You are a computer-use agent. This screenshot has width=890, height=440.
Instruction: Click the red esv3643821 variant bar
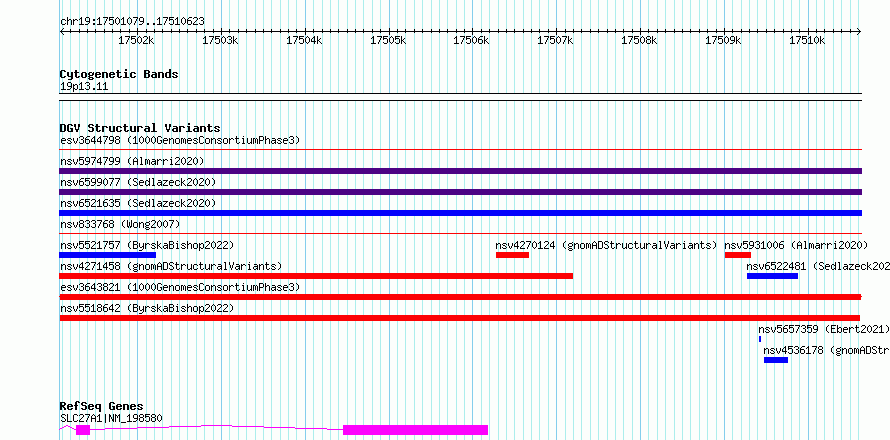tap(461, 297)
